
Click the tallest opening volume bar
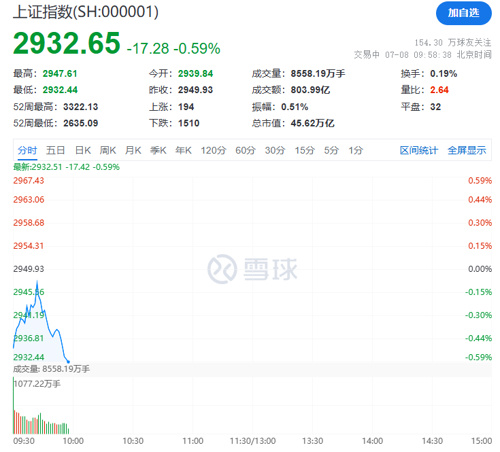pos(14,405)
